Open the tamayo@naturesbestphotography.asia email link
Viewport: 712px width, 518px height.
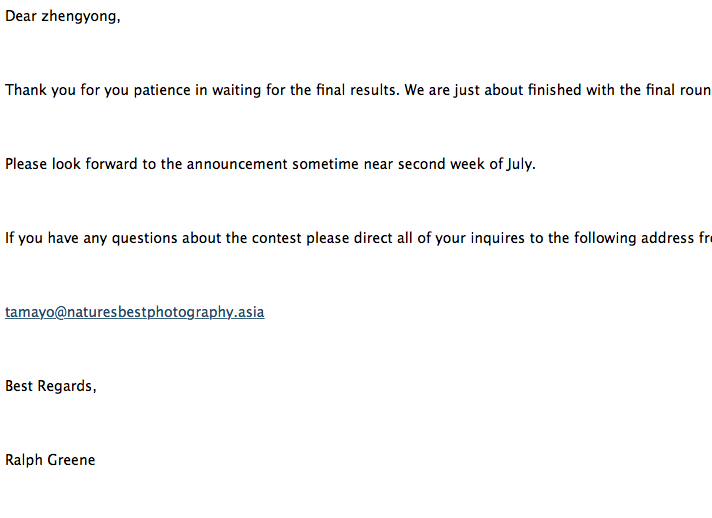point(134,312)
